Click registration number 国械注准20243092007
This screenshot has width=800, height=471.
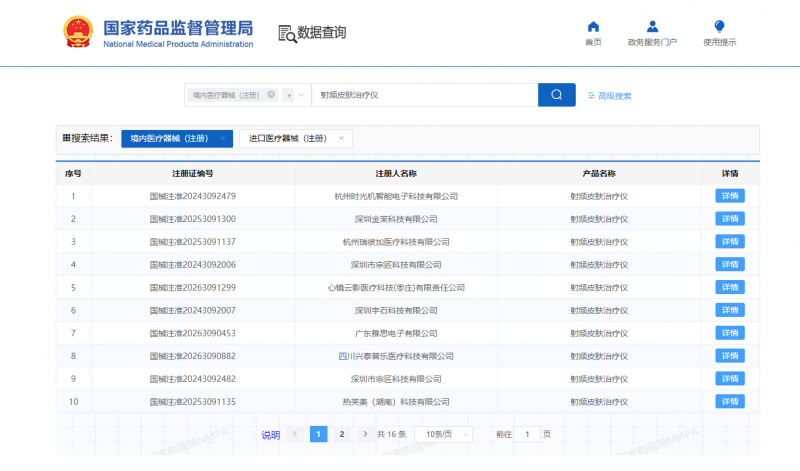tap(192, 310)
